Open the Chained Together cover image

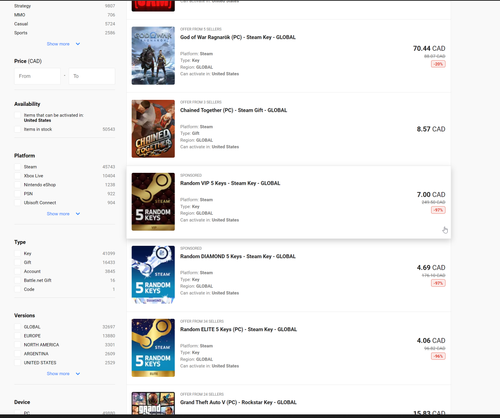point(153,129)
